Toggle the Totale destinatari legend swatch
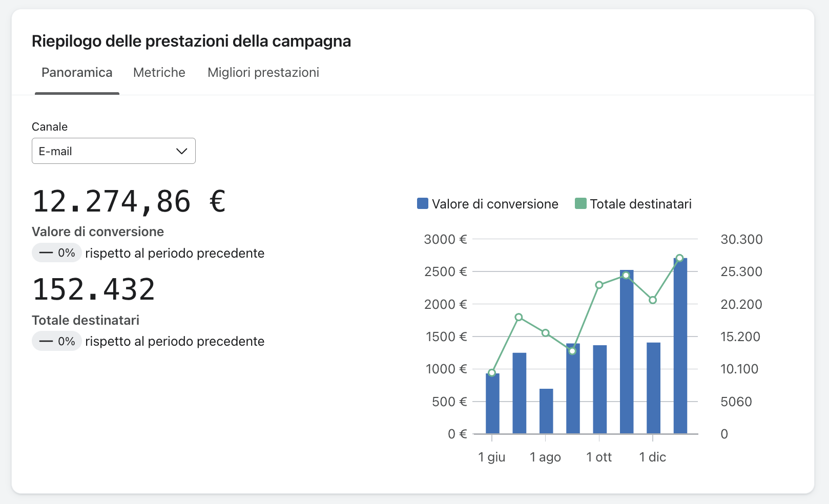The height and width of the screenshot is (504, 829). [x=581, y=204]
